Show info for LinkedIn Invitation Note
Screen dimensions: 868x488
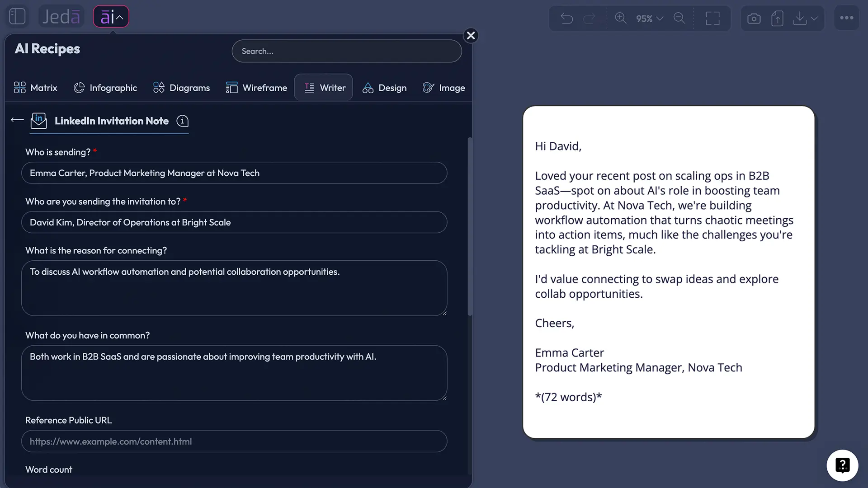tap(183, 121)
